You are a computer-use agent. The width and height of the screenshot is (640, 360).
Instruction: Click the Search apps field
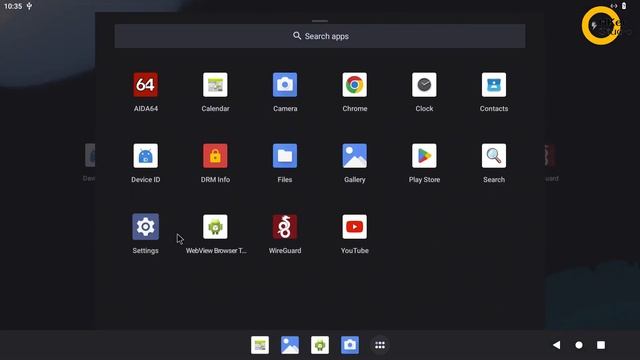coord(320,36)
